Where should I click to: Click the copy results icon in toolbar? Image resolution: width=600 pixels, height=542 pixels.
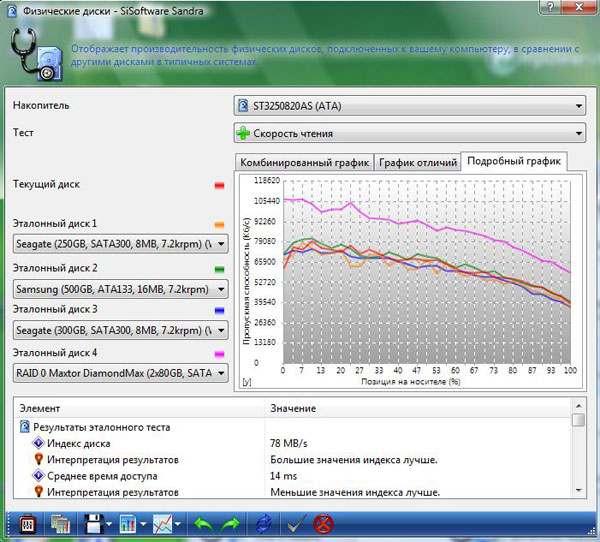[x=60, y=524]
